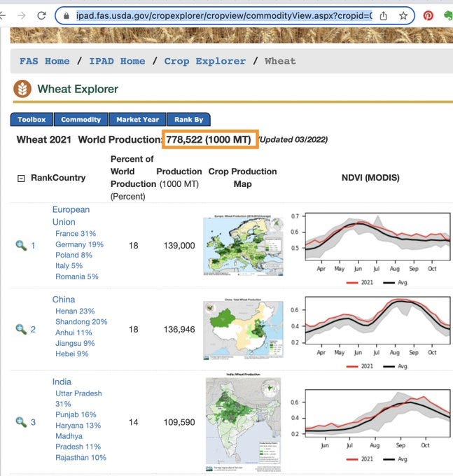Click the 109,590 production value
Viewport: 453px width, 476px height.
tap(179, 422)
